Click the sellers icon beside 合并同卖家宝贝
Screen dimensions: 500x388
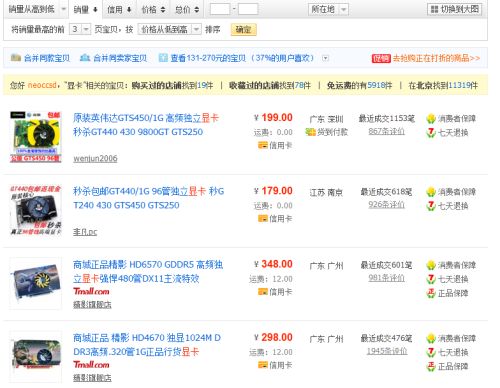click(85, 58)
